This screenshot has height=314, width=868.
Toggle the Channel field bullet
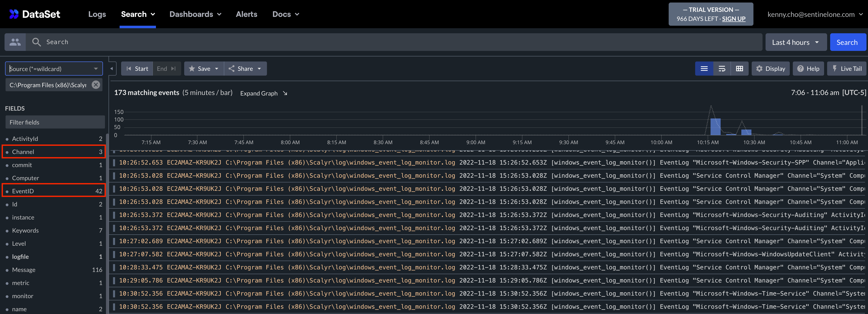click(x=7, y=152)
